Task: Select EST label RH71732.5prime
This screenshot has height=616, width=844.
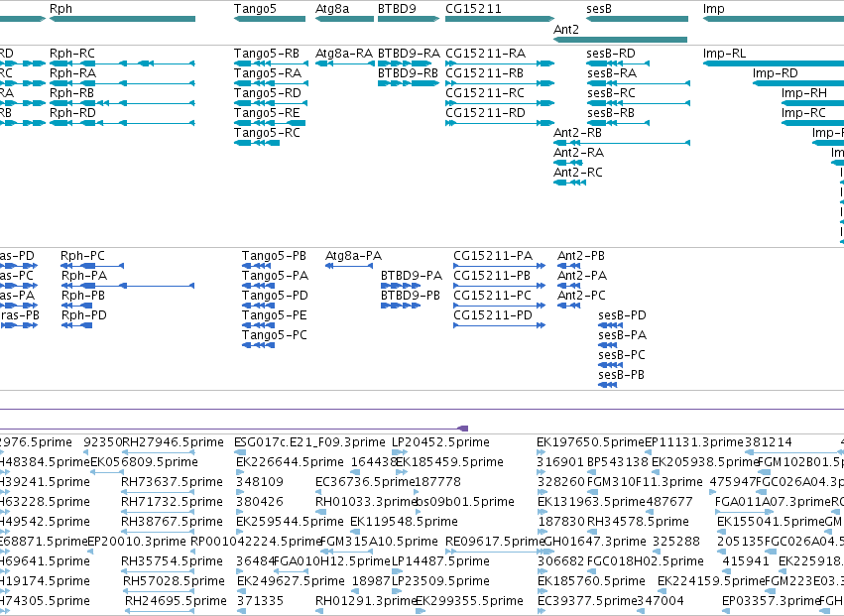Action: pyautogui.click(x=172, y=502)
